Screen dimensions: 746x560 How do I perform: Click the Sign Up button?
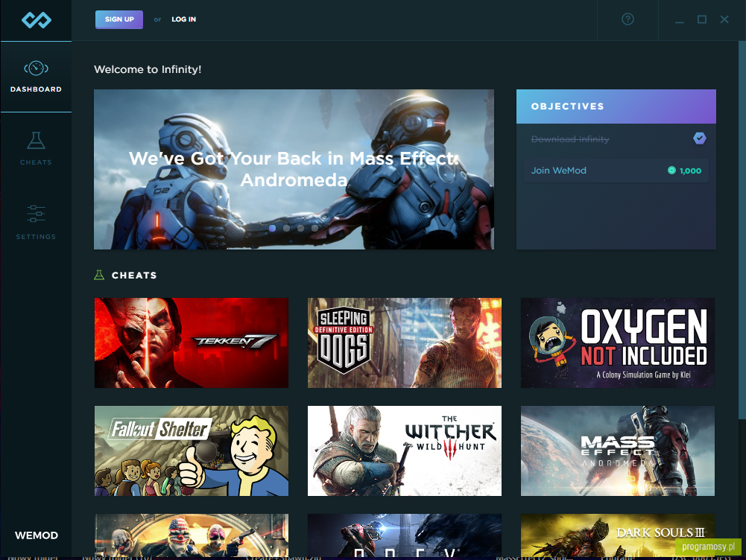coord(119,19)
